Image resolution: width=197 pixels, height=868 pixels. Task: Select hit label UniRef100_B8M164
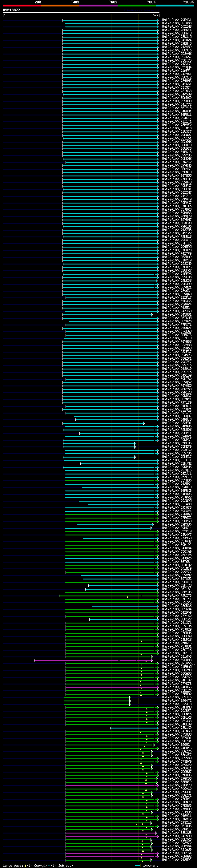[x=177, y=853]
